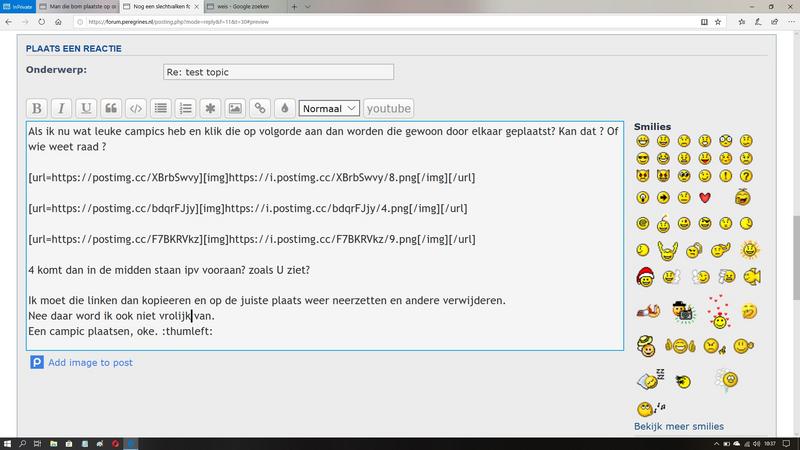Insert the question mark smiley

pos(746,176)
